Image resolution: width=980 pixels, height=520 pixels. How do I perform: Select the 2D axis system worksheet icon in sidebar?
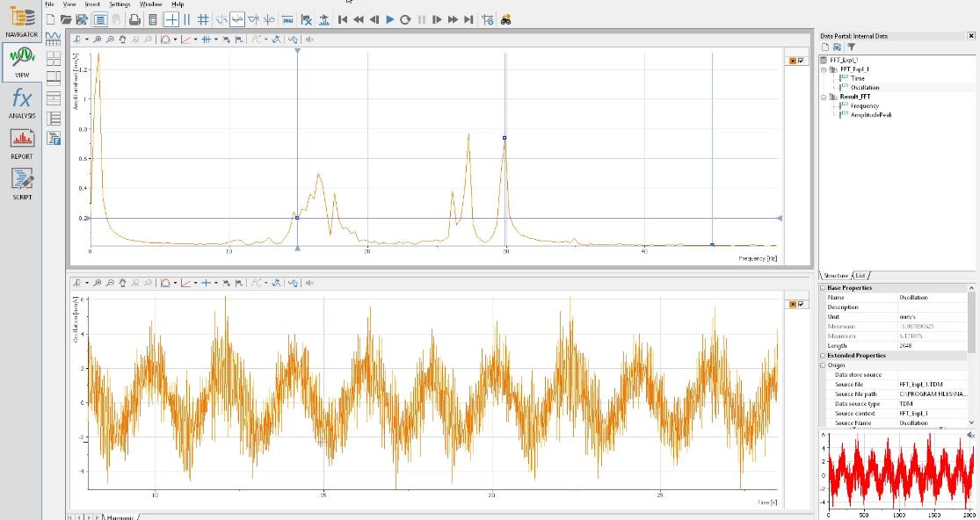pyautogui.click(x=53, y=39)
